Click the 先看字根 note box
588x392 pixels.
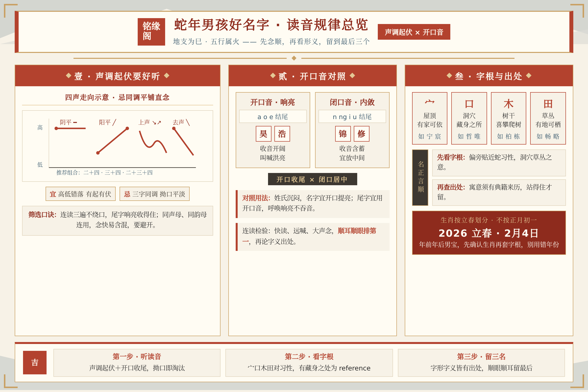499,163
